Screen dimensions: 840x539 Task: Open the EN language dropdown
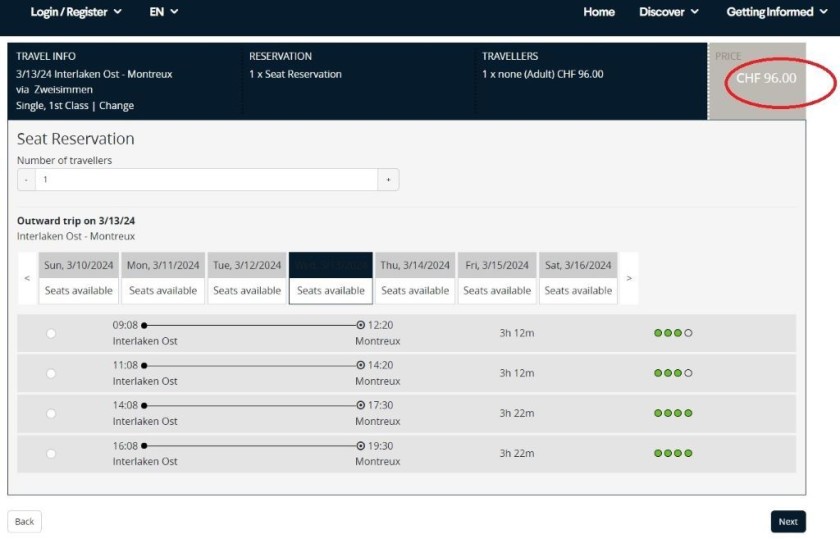click(163, 12)
